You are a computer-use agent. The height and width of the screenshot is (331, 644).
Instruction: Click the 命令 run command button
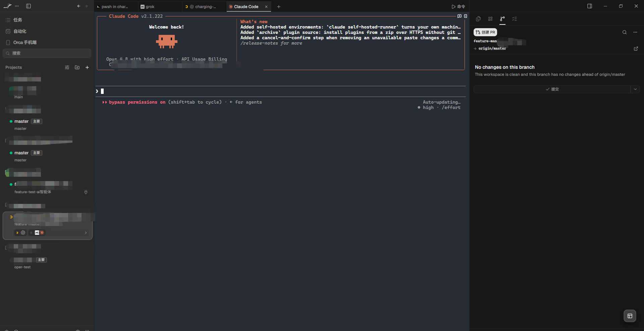point(458,7)
